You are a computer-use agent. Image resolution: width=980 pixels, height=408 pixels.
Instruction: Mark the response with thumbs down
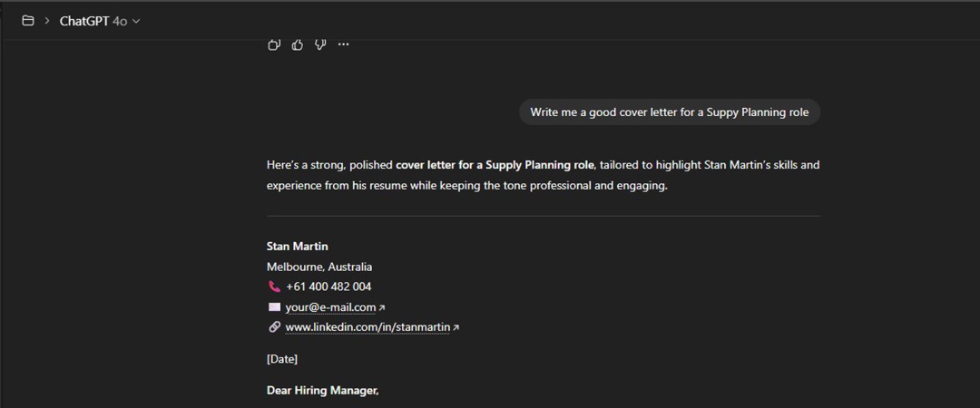pos(320,44)
